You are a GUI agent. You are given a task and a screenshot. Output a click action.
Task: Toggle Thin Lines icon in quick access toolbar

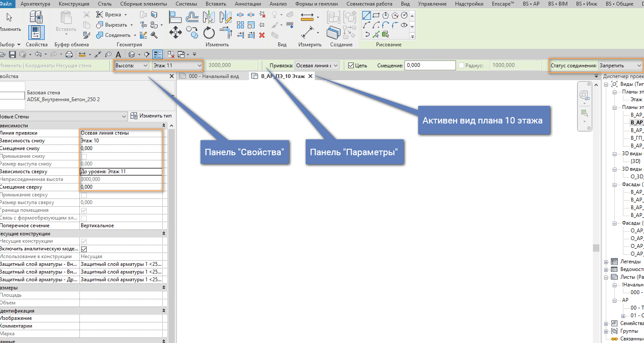click(x=158, y=54)
